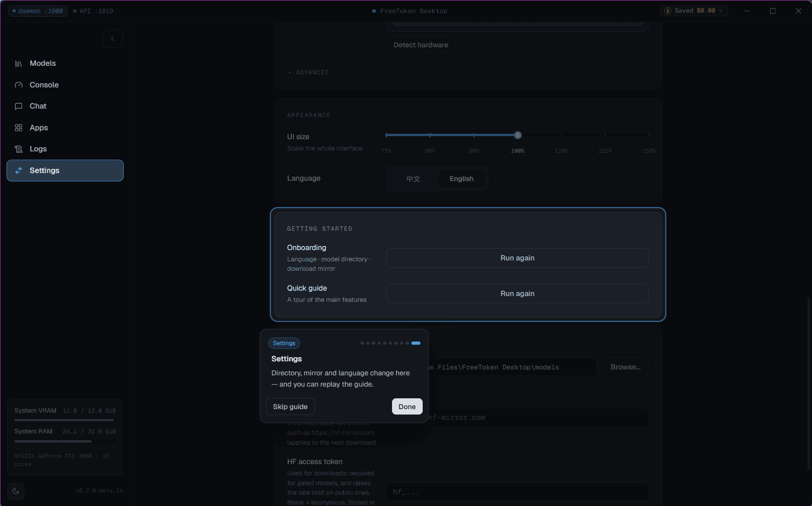Image resolution: width=812 pixels, height=506 pixels.
Task: Click the 100% UI size label
Action: 518,151
